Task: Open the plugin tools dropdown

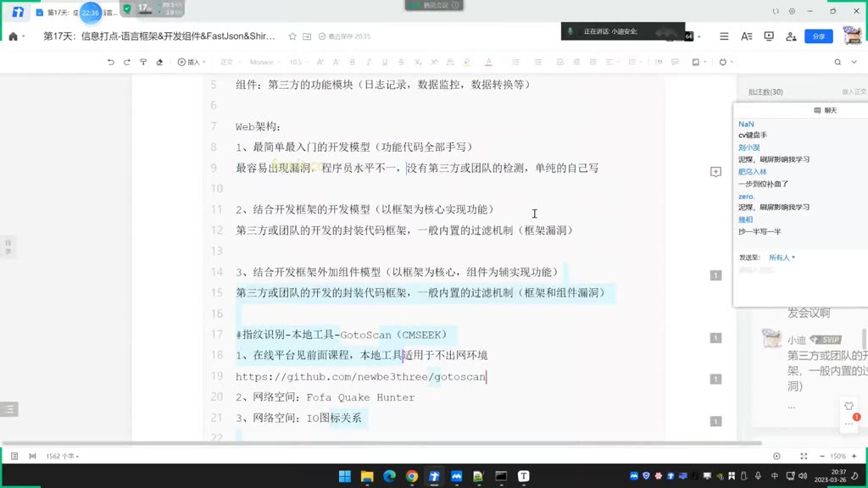Action: pyautogui.click(x=726, y=62)
